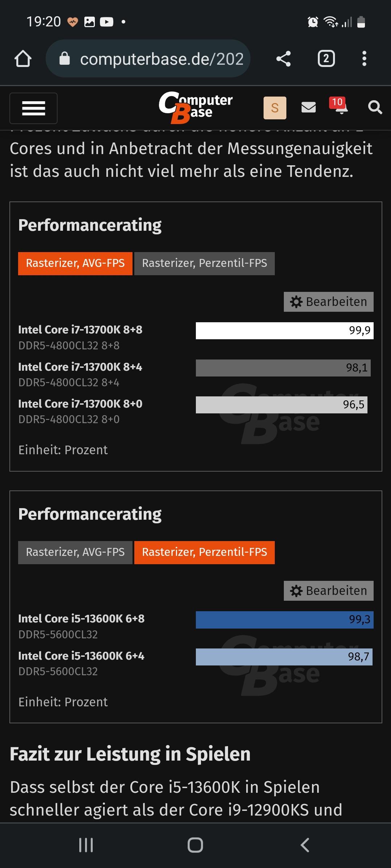Image resolution: width=391 pixels, height=868 pixels.
Task: Tap the browser home icon
Action: [23, 59]
